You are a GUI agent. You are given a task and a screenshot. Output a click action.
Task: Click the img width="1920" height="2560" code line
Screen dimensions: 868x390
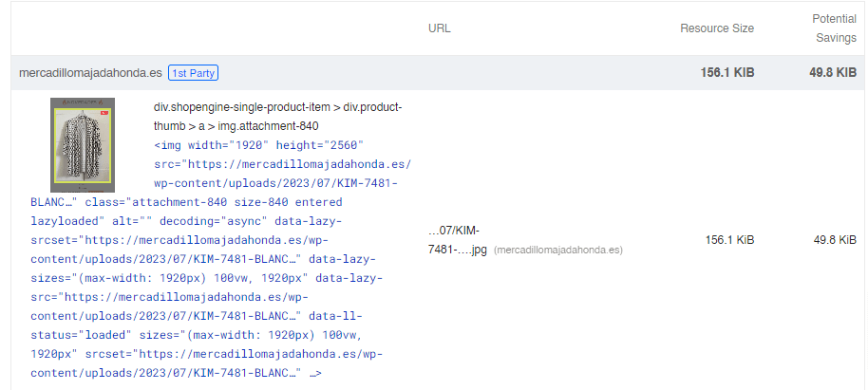[x=258, y=145]
